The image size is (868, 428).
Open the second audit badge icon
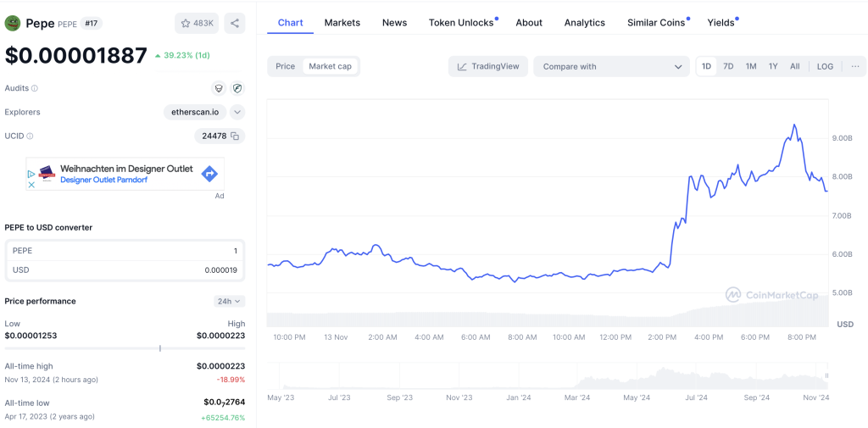click(237, 88)
